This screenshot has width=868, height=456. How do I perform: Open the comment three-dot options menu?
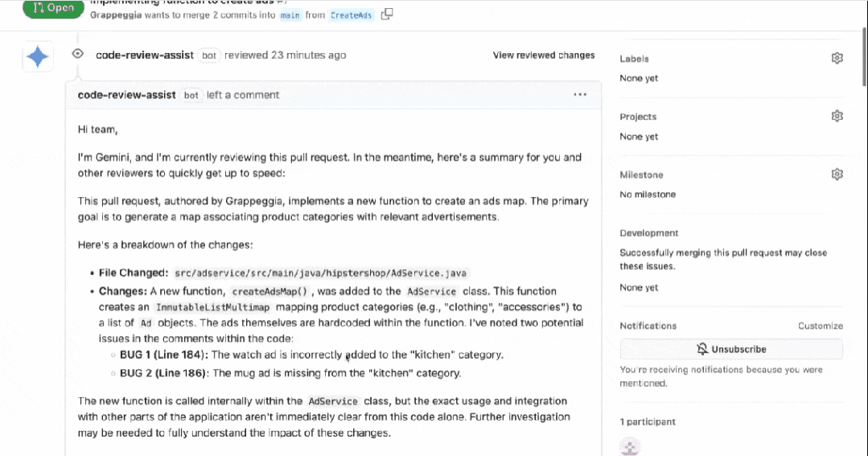pyautogui.click(x=580, y=95)
